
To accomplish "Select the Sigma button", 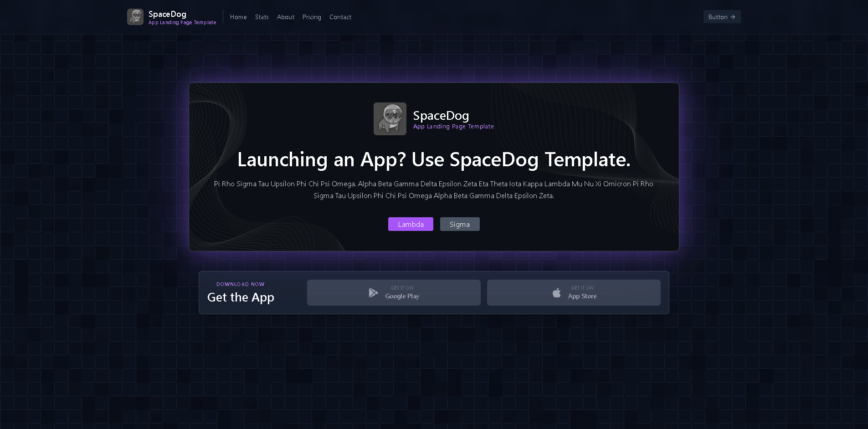I will click(460, 224).
